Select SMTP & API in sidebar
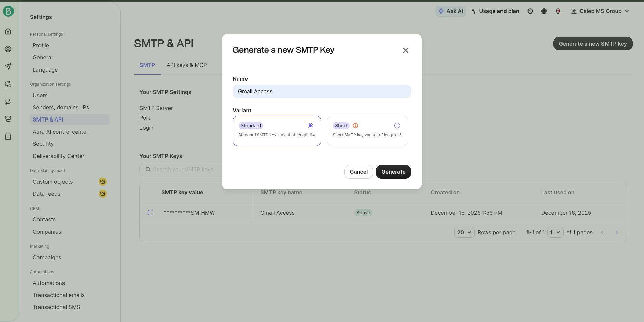Image resolution: width=644 pixels, height=322 pixels. [x=70, y=119]
